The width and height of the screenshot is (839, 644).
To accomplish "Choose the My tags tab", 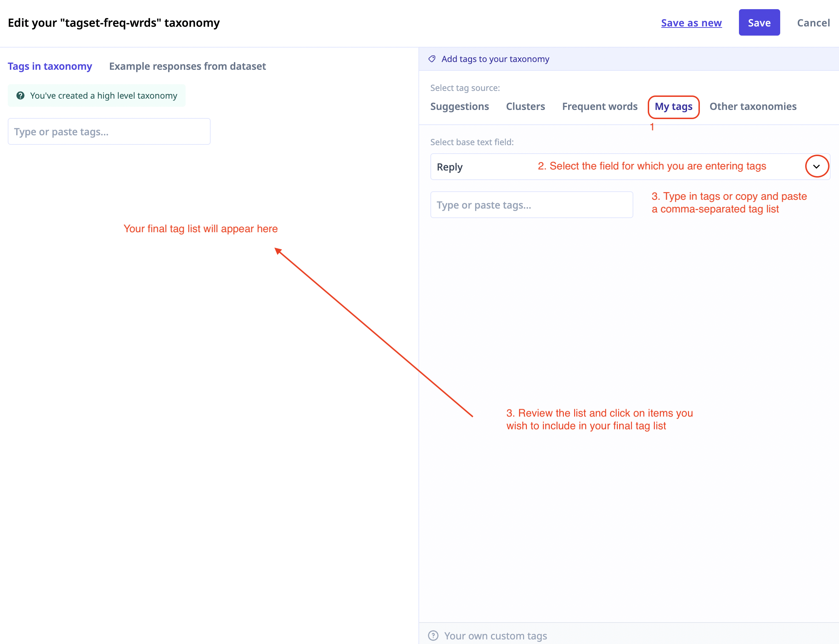I will 673,106.
